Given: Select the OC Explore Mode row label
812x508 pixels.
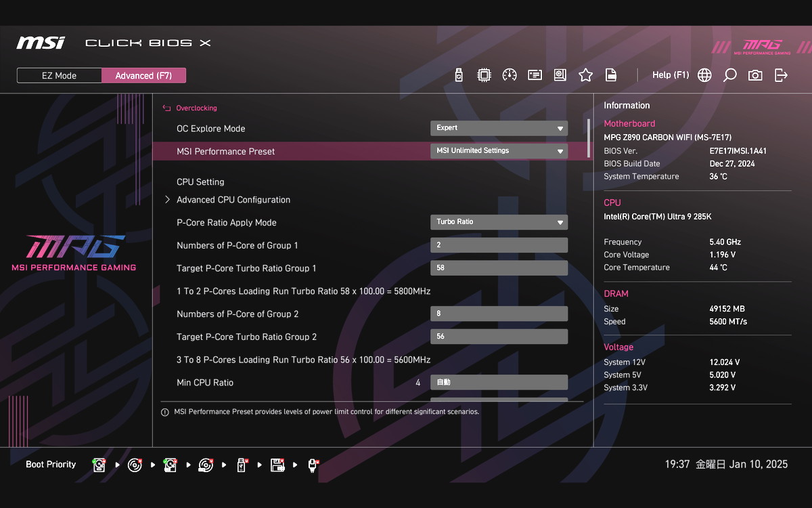Looking at the screenshot, I should tap(211, 129).
